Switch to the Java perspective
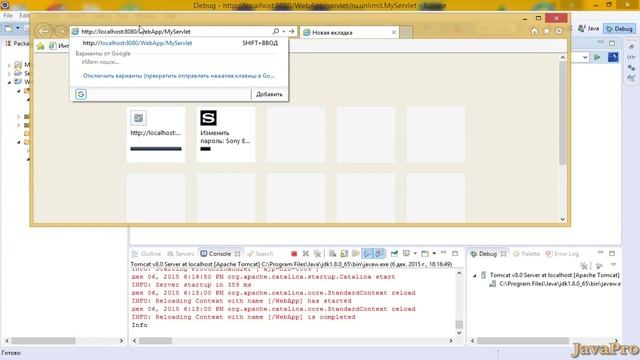The height and width of the screenshot is (360, 640). point(589,29)
